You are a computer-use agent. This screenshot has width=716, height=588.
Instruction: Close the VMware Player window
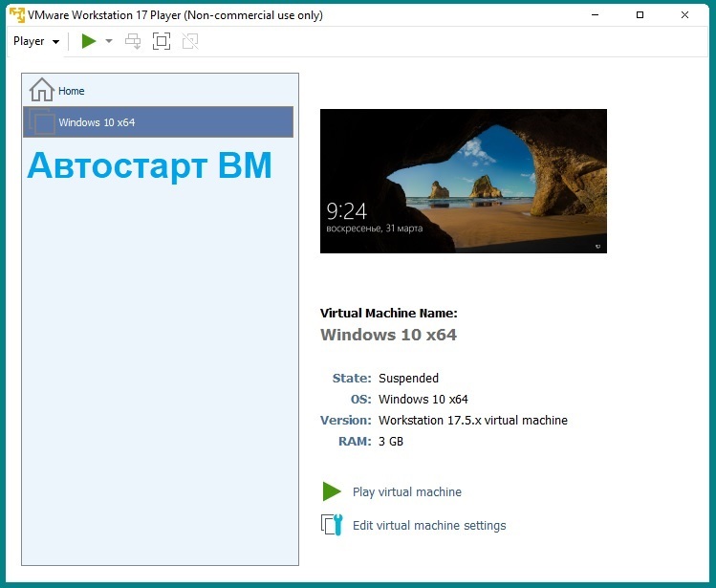tap(684, 15)
